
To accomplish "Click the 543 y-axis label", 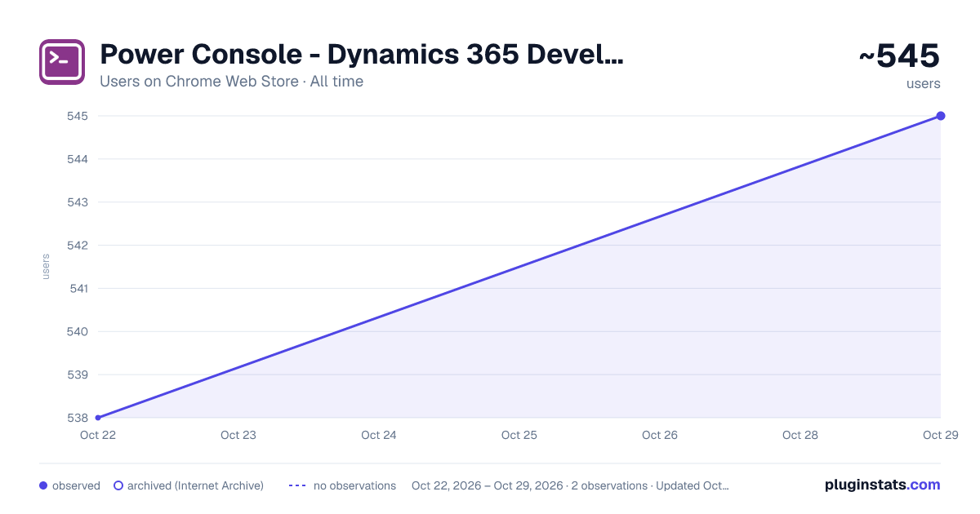I will [78, 202].
